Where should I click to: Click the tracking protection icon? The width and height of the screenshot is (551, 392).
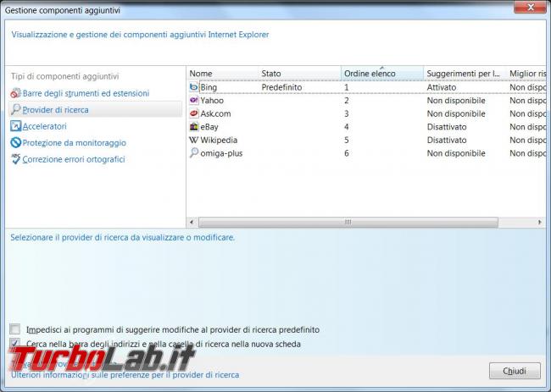[15, 142]
